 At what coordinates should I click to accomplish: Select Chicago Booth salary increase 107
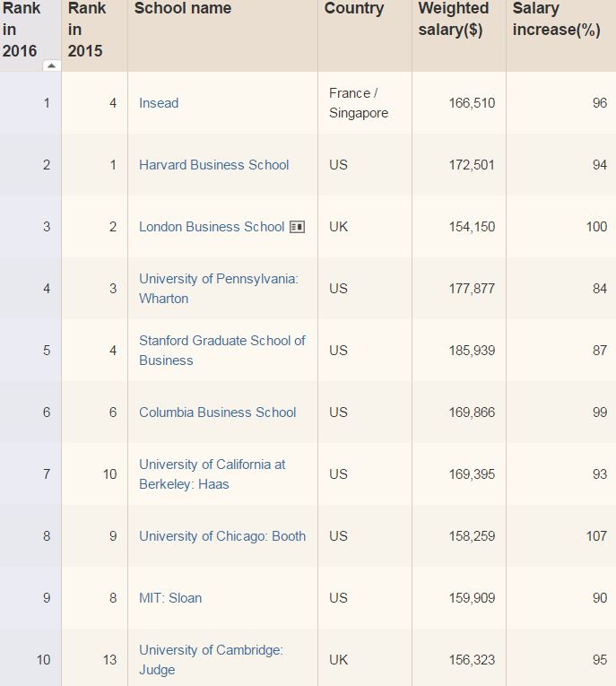597,536
